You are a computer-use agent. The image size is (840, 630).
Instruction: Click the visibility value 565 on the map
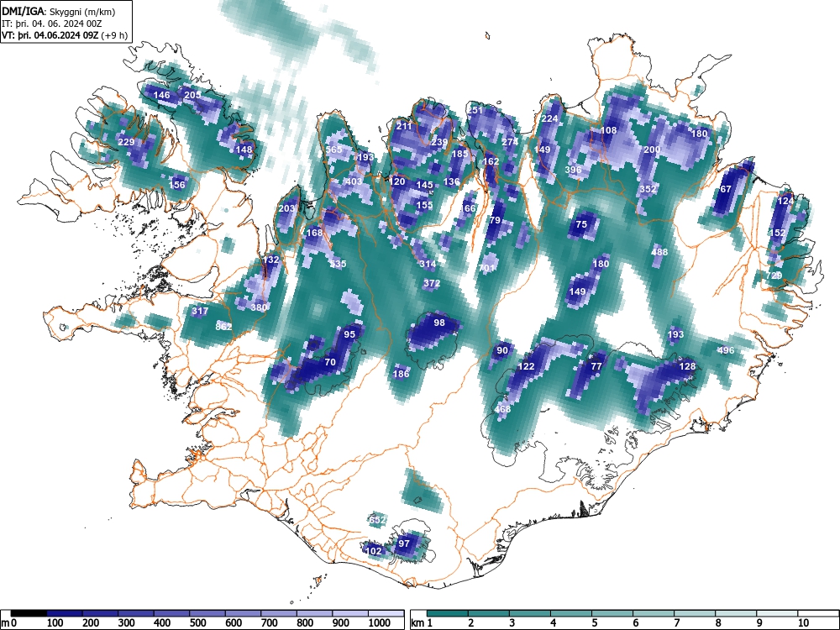(333, 150)
